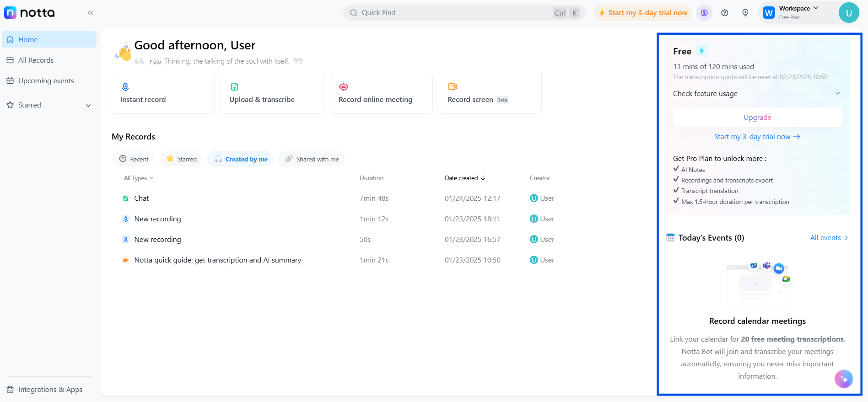The height and width of the screenshot is (402, 868).
Task: Switch to the Recent tab
Action: 134,159
